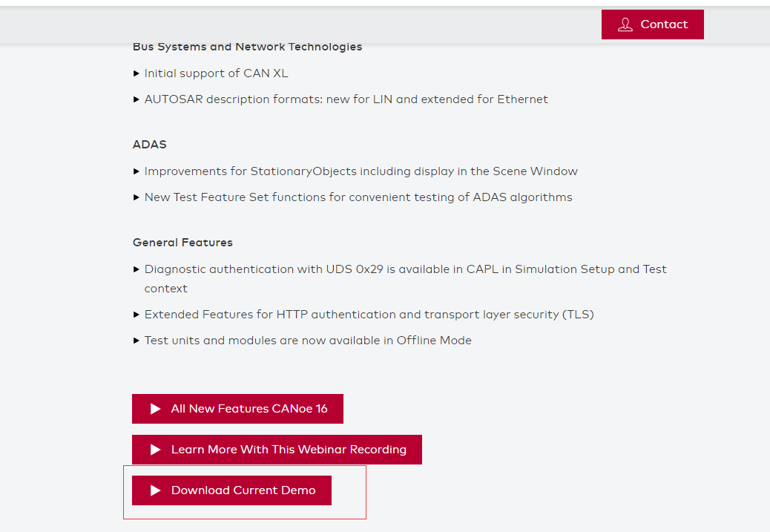The width and height of the screenshot is (770, 532).
Task: Click the play arrow icon beside Learn More
Action: 155,450
